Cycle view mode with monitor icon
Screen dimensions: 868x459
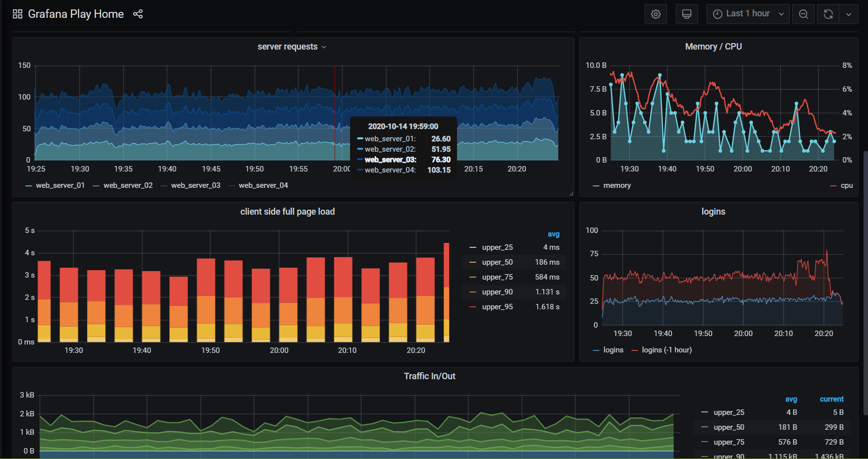pos(687,14)
